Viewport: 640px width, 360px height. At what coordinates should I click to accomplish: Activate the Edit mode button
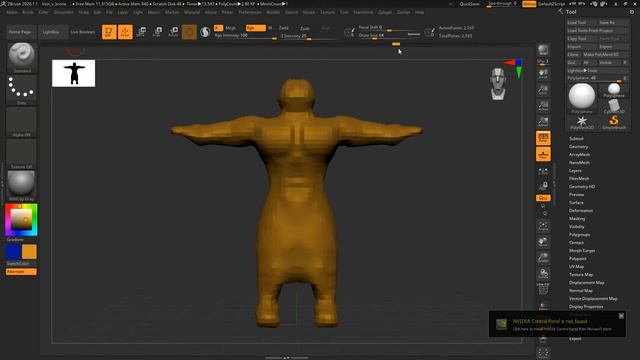pyautogui.click(x=109, y=32)
